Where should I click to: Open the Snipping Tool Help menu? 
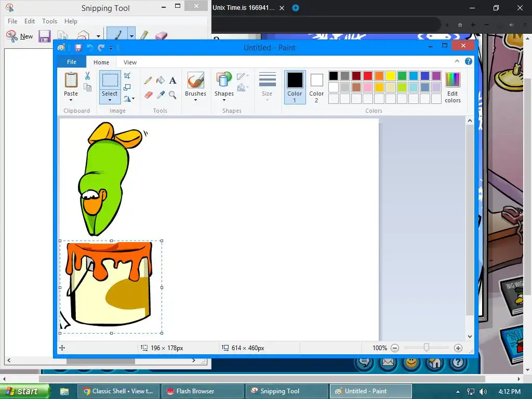tap(71, 21)
